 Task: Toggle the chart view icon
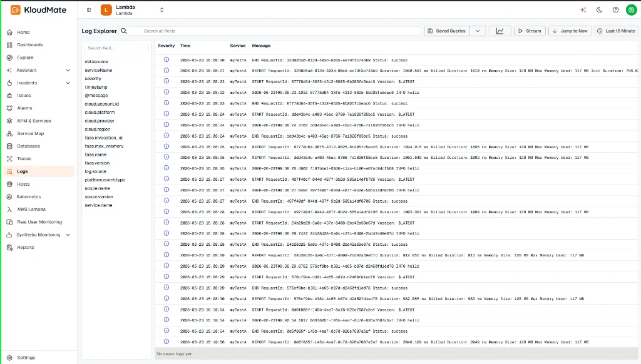[x=500, y=31]
